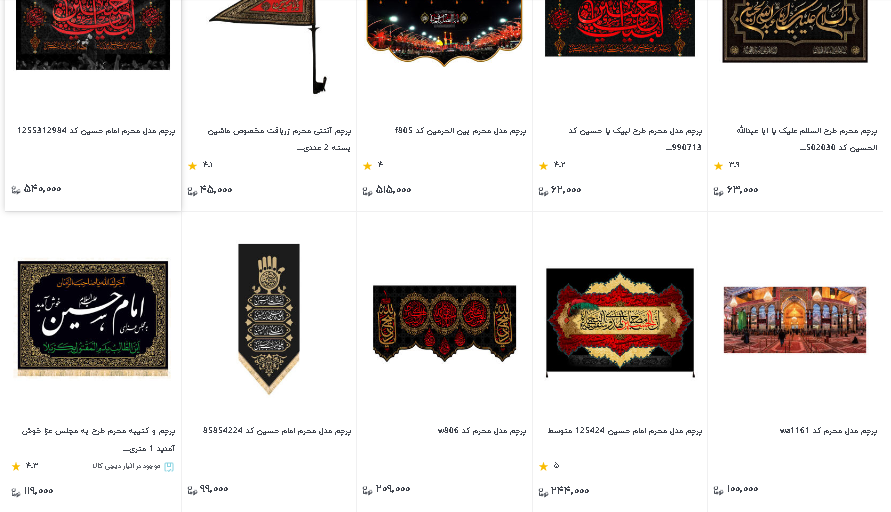Click the star on the antenna flag (پرچم آنتنی) card
This screenshot has width=891, height=512.
pos(192,166)
